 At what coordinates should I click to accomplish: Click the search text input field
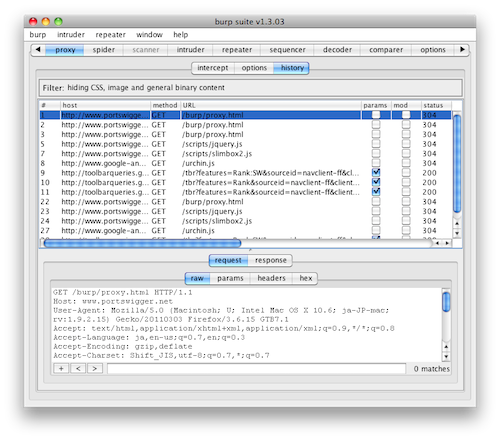[x=256, y=369]
